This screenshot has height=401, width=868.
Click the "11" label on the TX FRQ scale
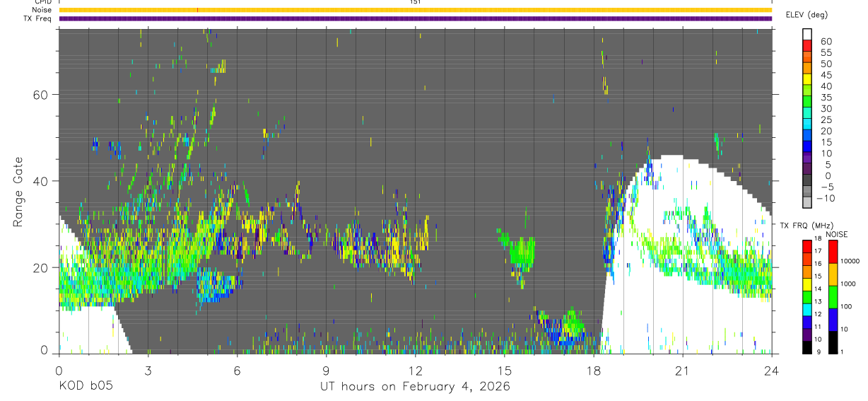818,327
